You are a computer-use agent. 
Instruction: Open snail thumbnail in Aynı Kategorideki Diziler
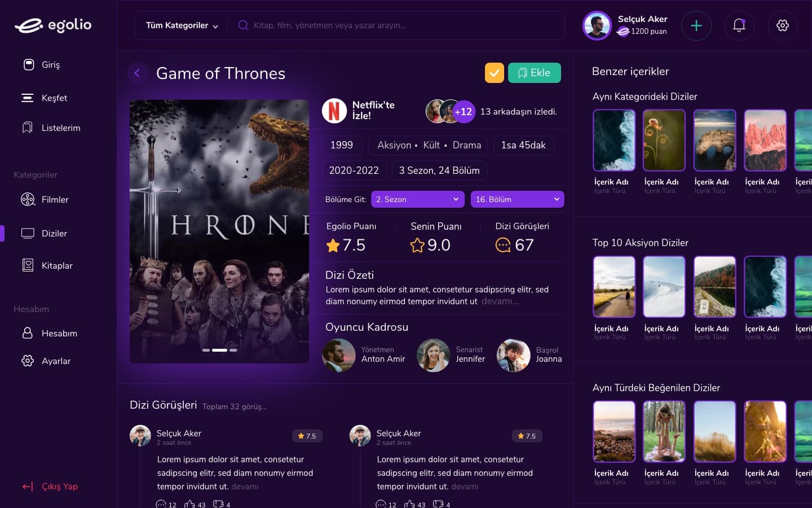click(664, 140)
